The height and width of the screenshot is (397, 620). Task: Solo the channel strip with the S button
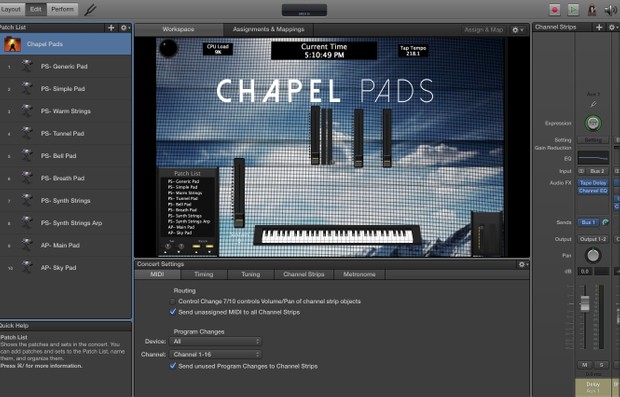point(601,365)
